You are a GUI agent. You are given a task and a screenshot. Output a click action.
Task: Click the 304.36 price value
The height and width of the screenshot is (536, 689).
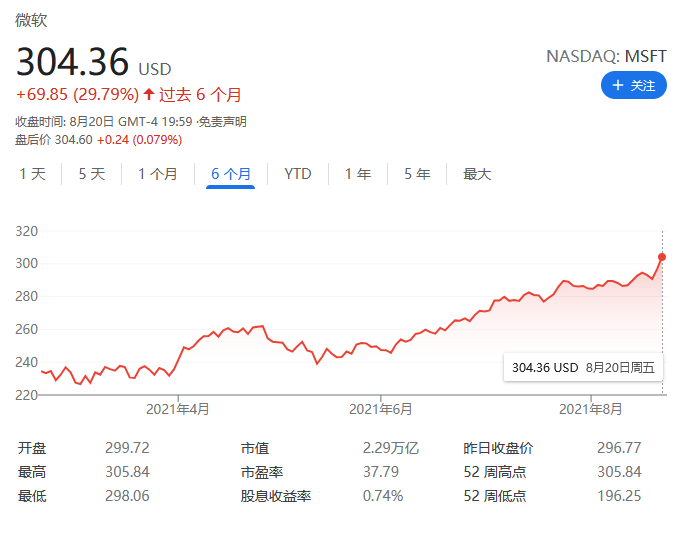pyautogui.click(x=72, y=62)
